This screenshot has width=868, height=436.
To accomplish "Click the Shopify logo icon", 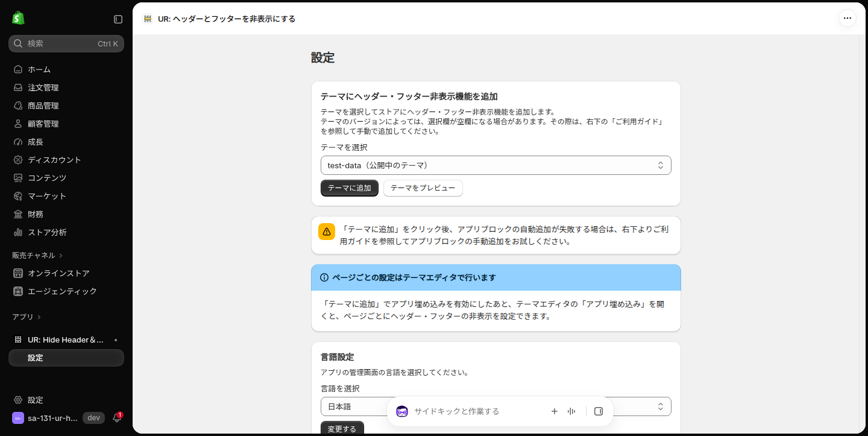I will (18, 18).
